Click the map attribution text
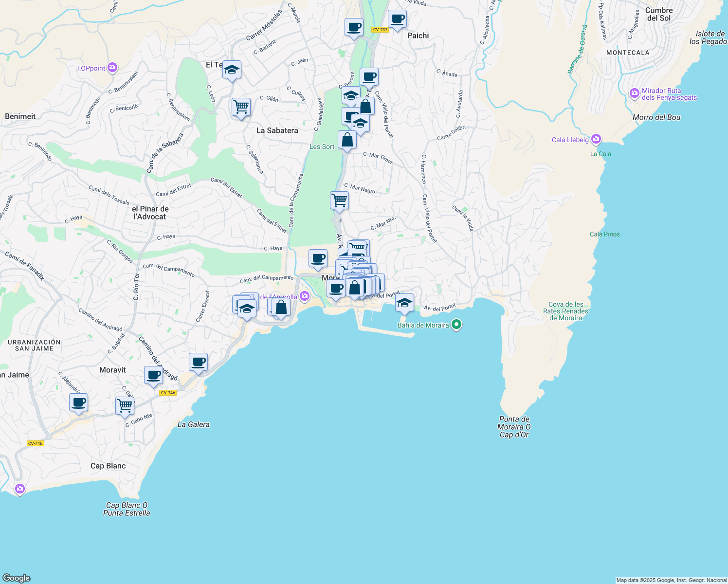728x584 pixels. pos(670,580)
